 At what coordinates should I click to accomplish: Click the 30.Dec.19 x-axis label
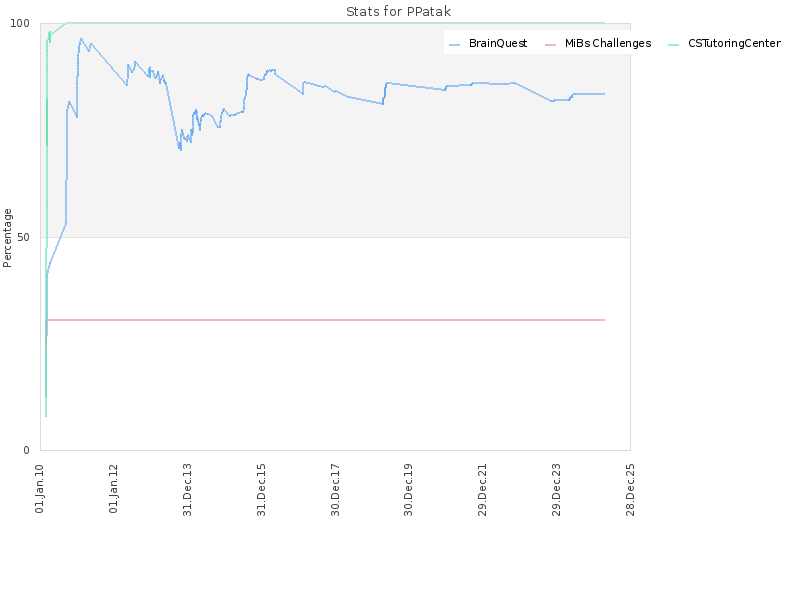pos(408,489)
